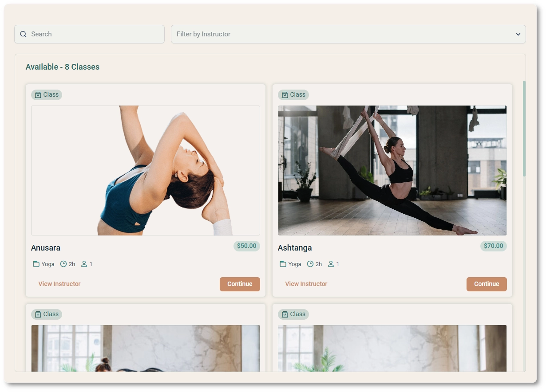Screen dimensions: 546x392
Task: View Instructor for the Ashtanga class
Action: (x=306, y=284)
